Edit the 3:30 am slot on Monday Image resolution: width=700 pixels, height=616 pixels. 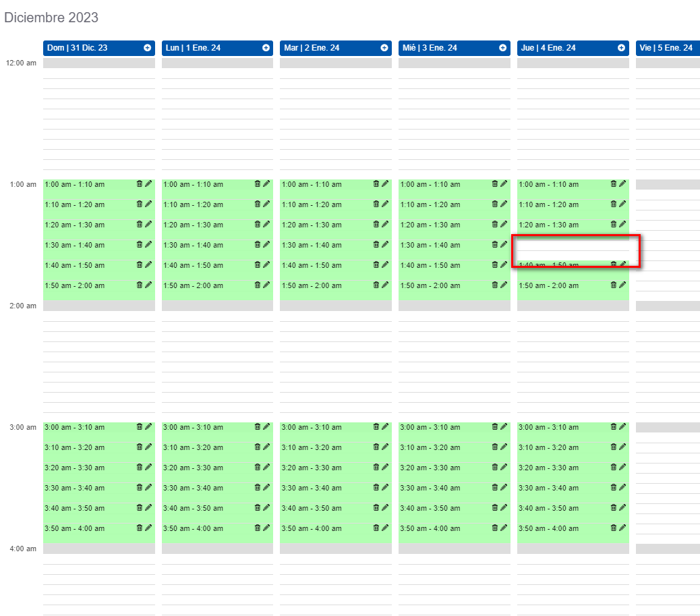[266, 487]
